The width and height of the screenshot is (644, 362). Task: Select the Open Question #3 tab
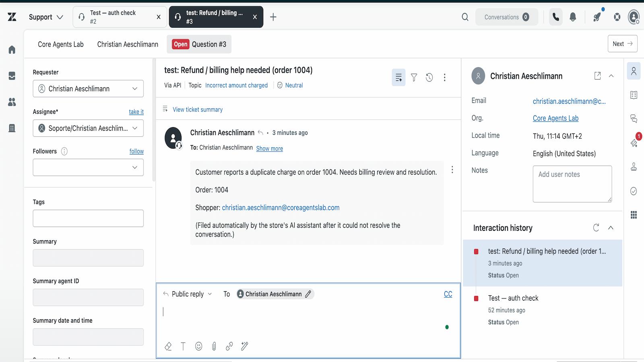click(199, 44)
